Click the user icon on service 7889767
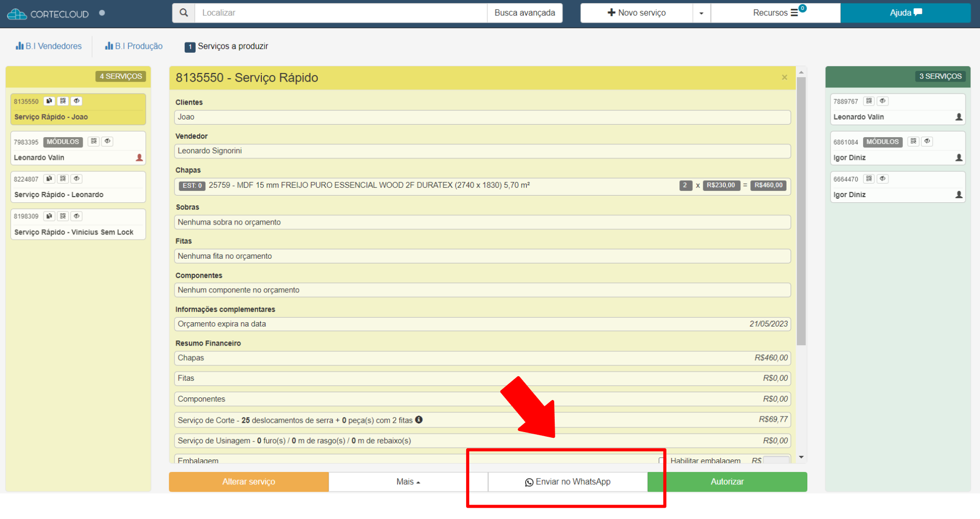Viewport: 980px width, 519px height. (x=959, y=117)
